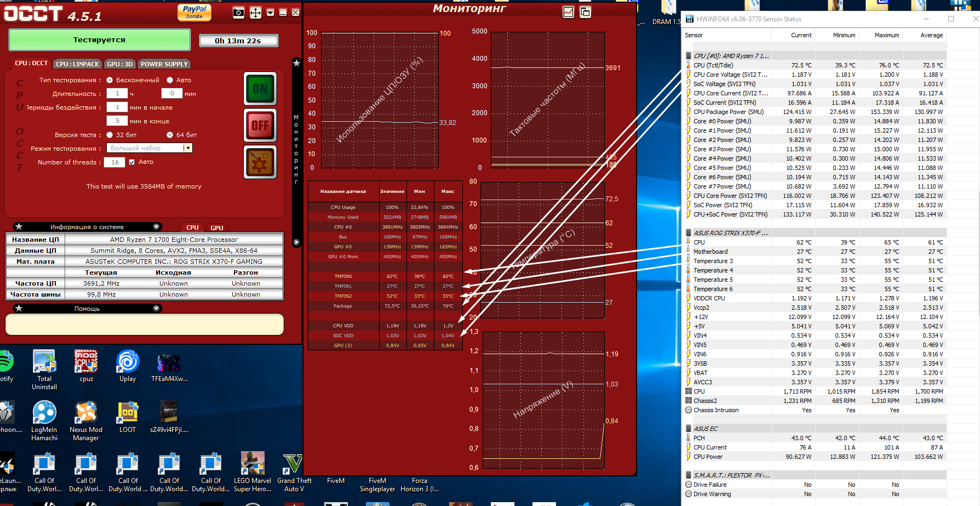The width and height of the screenshot is (980, 506).
Task: Take a screenshot with OCCT camera icon
Action: [x=238, y=13]
